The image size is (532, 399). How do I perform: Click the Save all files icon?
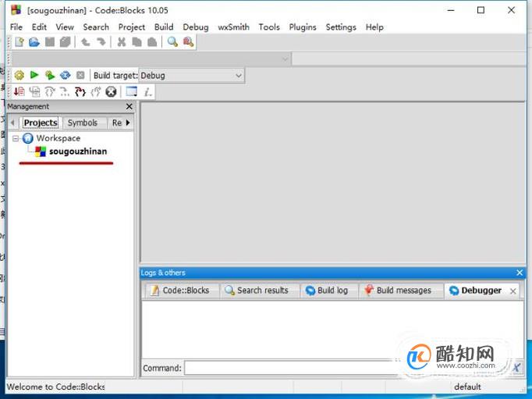[66, 42]
